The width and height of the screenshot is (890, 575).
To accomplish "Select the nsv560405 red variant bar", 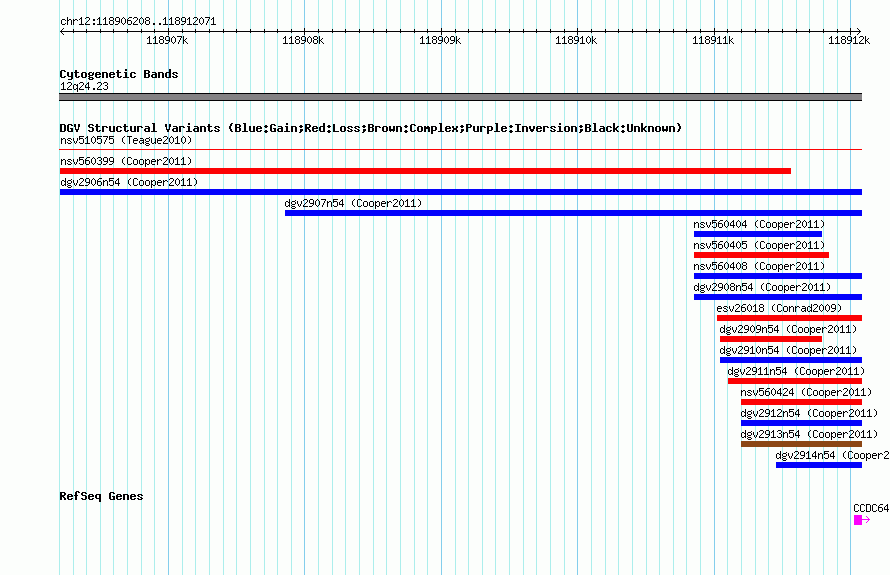I will pos(761,255).
